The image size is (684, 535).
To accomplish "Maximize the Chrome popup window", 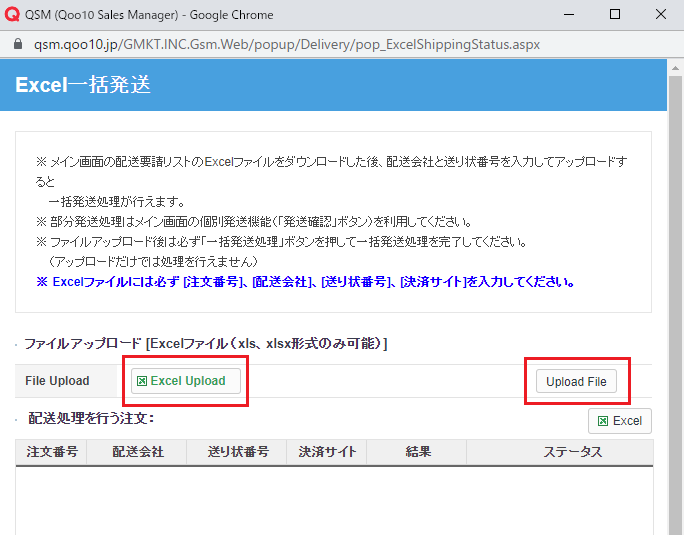I will (x=615, y=14).
